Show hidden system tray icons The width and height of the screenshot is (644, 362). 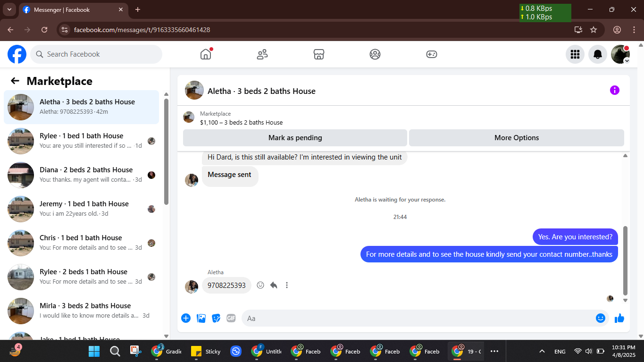pos(542,351)
